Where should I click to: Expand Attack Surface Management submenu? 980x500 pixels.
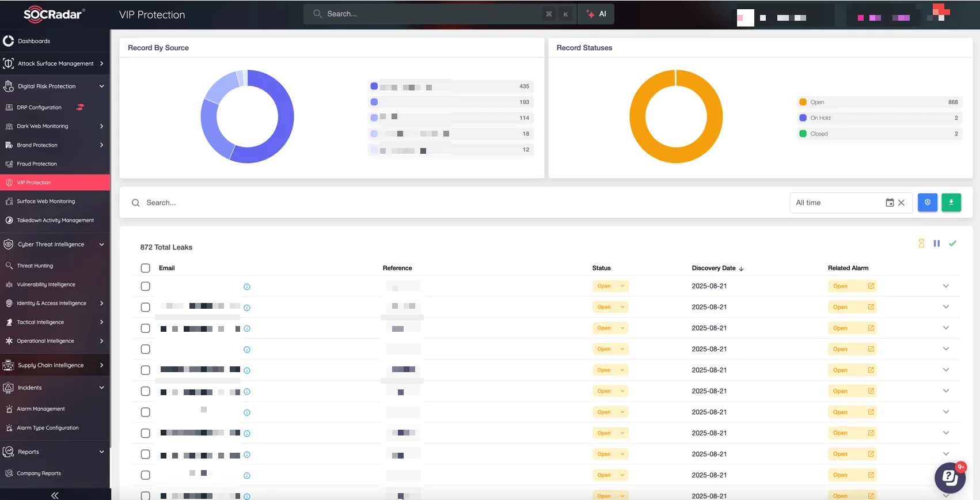tap(101, 63)
